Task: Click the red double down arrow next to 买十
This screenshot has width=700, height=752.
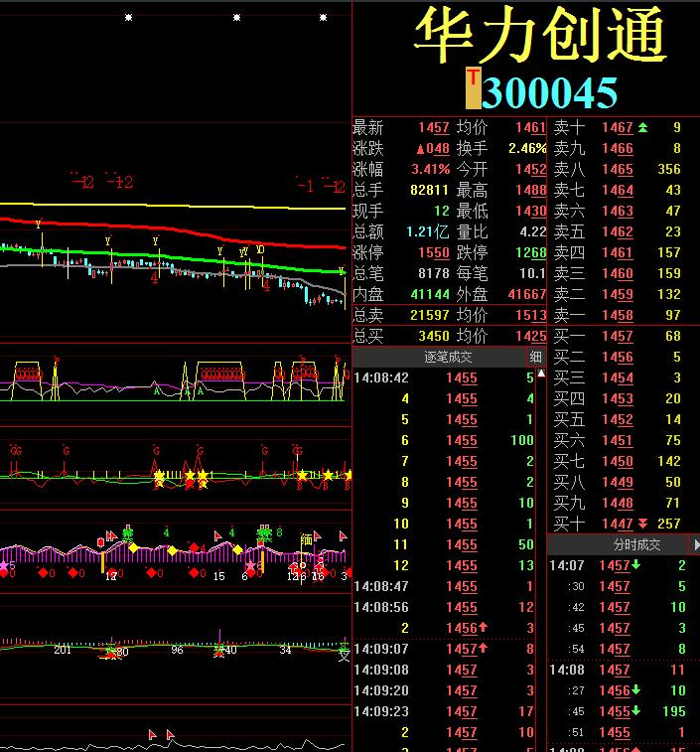Action: (x=643, y=524)
